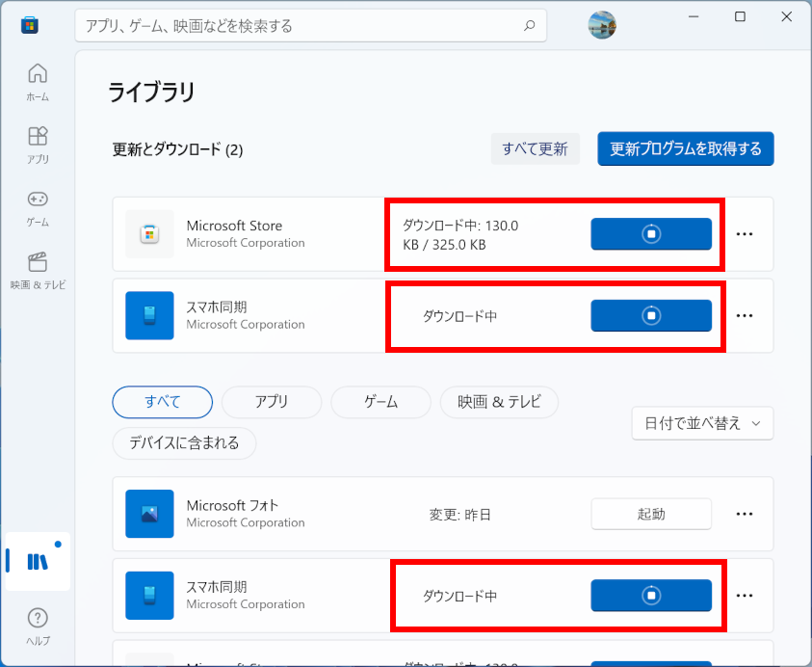
Task: Open アプリ section in sidebar
Action: [x=38, y=146]
